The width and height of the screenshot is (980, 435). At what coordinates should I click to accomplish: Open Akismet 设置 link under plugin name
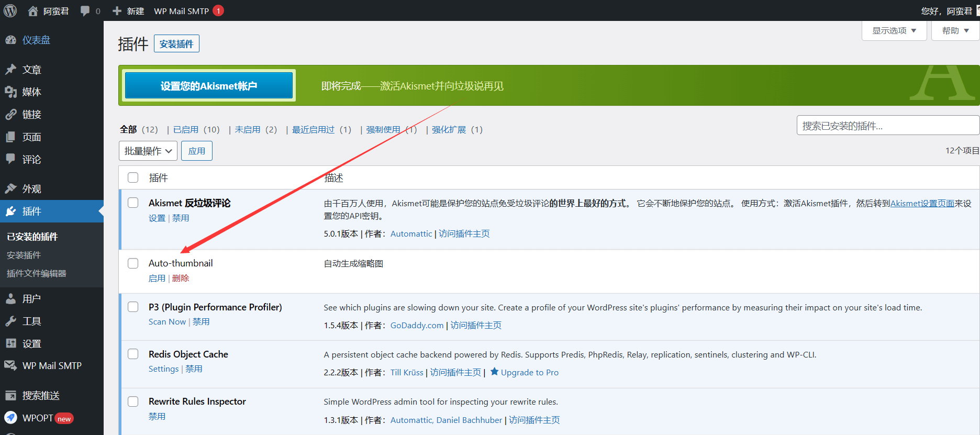coord(157,218)
